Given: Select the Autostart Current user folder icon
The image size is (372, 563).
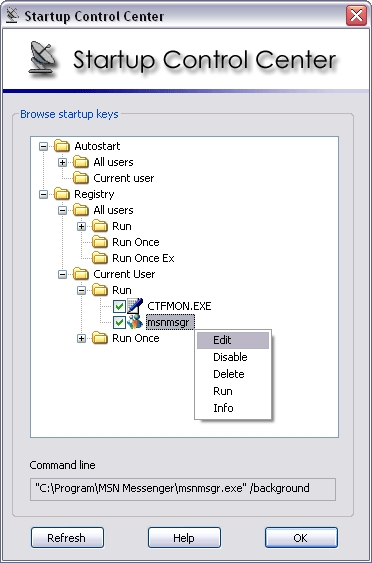Looking at the screenshot, I should click(81, 178).
